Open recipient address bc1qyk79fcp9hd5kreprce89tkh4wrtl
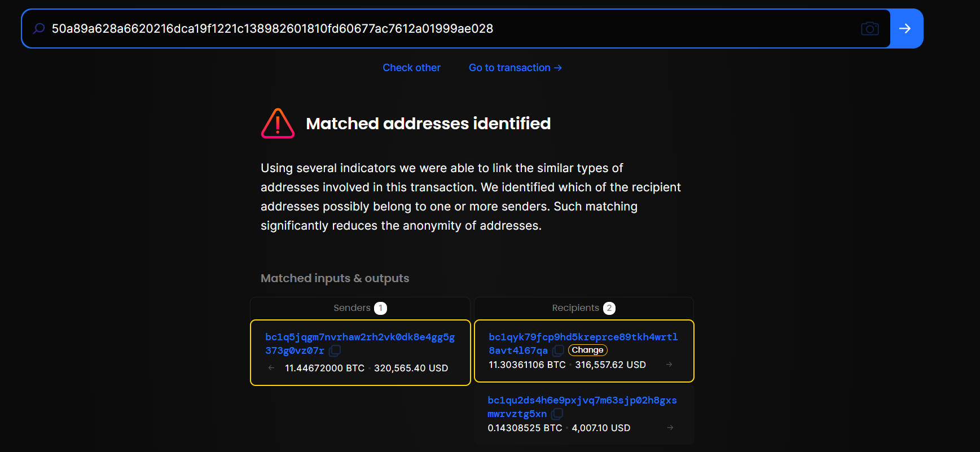The image size is (980, 452). (583, 337)
